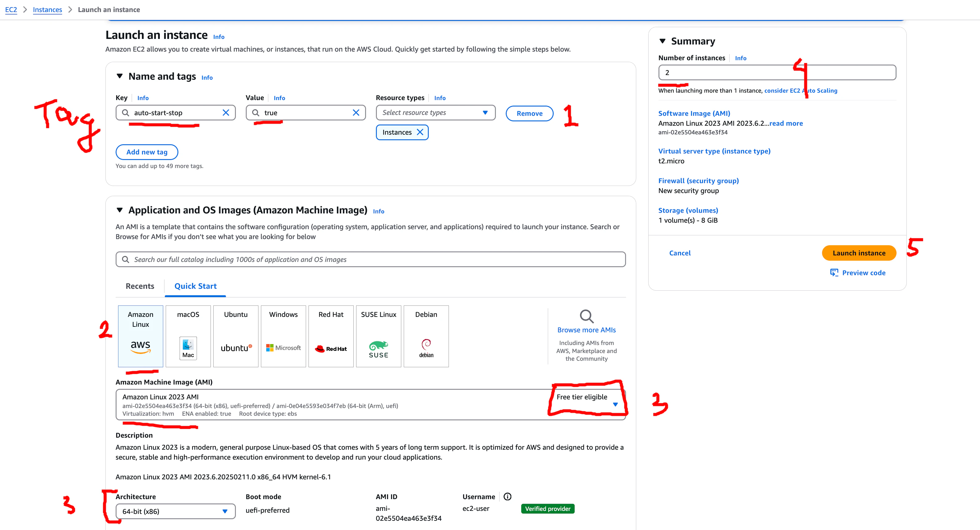
Task: Click the Software Image (AMI) summary link
Action: [x=694, y=113]
